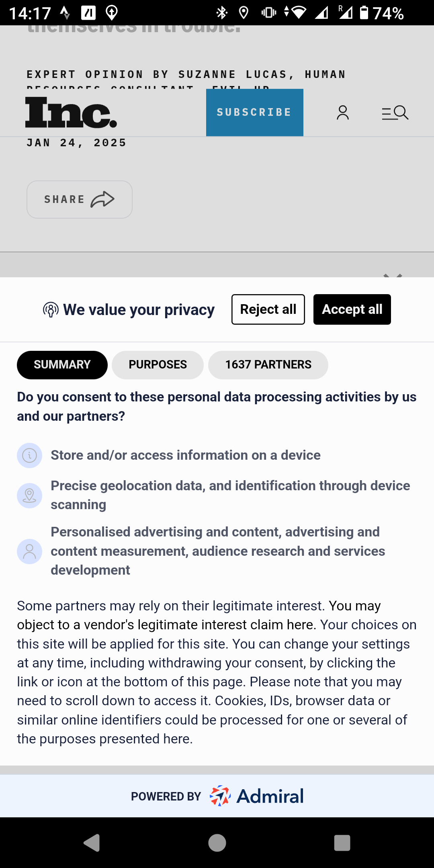Tap the privacy fingerprint icon beside heading
This screenshot has width=434, height=868.
pyautogui.click(x=51, y=310)
